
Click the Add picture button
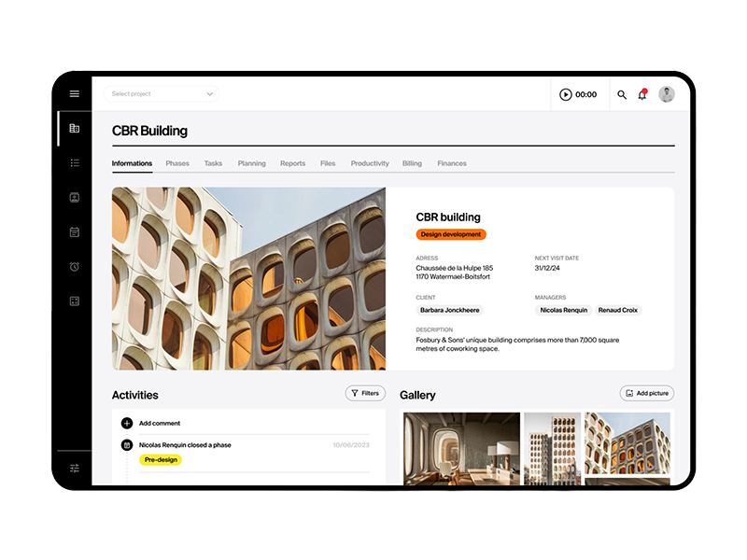(x=646, y=393)
